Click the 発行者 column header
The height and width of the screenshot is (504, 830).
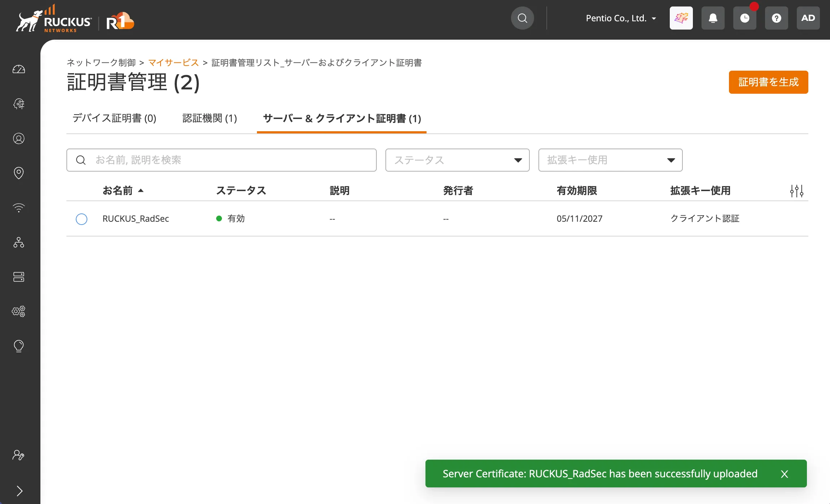click(458, 190)
